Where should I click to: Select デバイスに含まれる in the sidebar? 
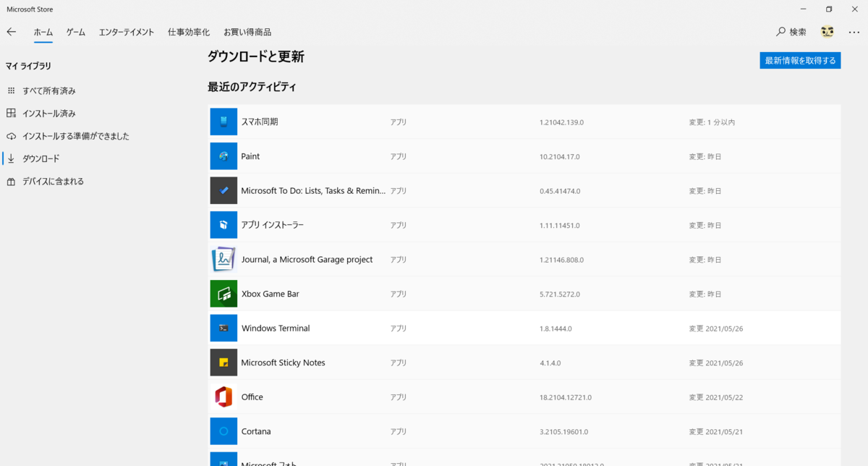click(53, 181)
